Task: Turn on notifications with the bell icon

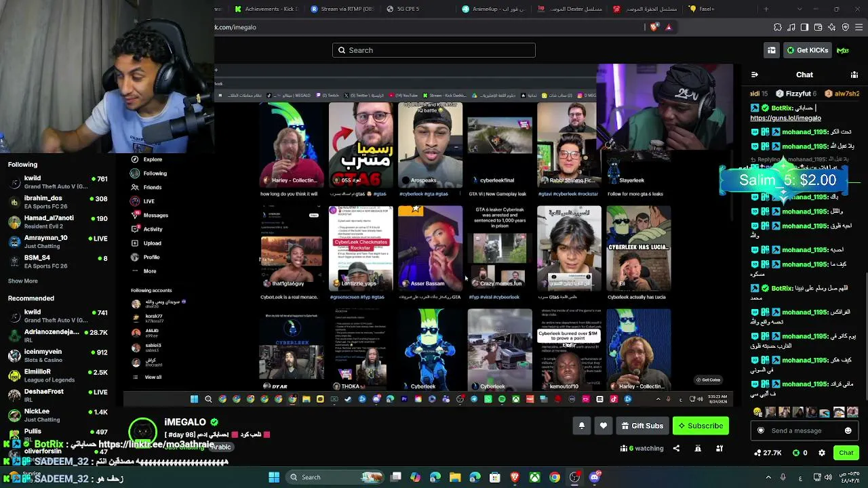Action: [581, 426]
